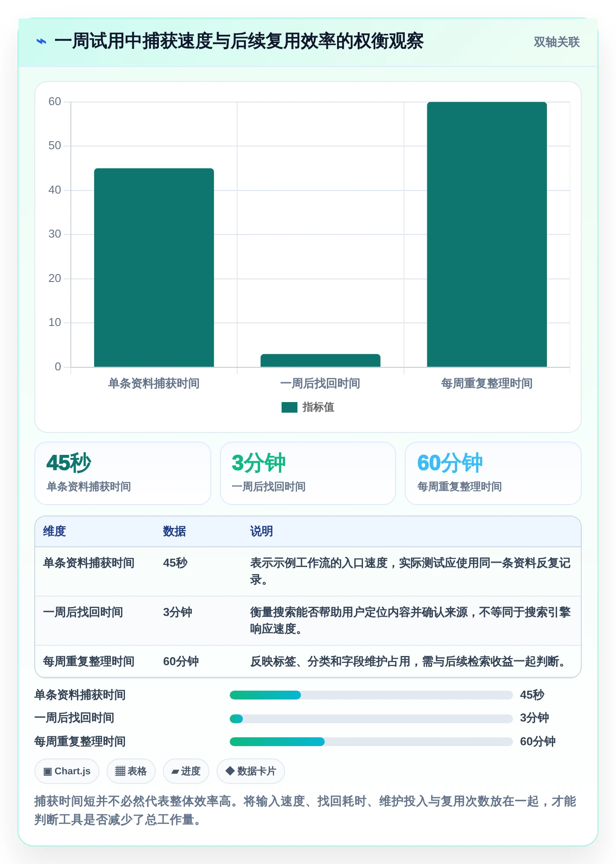This screenshot has width=616, height=864.
Task: Click the 45秒 data card value
Action: 69,463
